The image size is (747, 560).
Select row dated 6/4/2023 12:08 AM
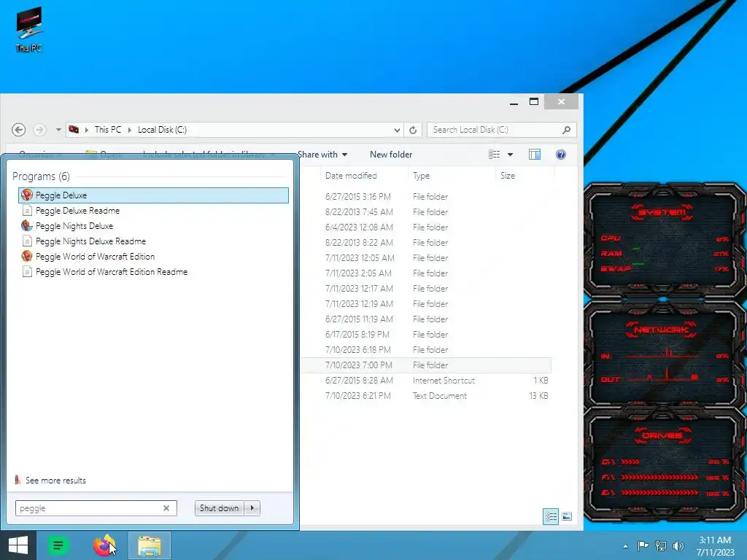click(425, 227)
